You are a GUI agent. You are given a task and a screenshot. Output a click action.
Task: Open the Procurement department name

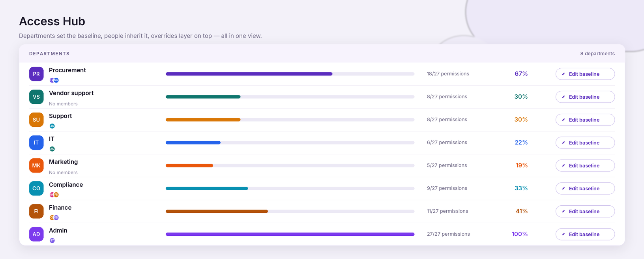pos(67,70)
